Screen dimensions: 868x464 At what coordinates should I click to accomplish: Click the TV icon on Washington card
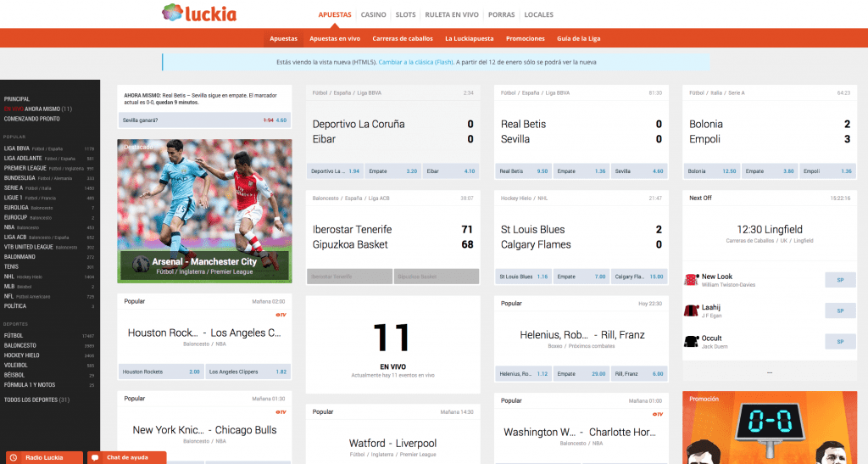pyautogui.click(x=658, y=414)
